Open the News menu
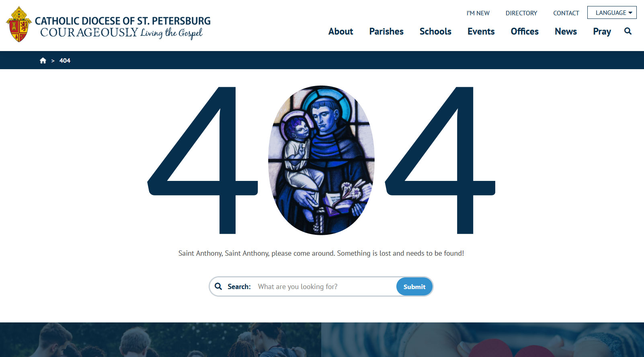The width and height of the screenshot is (644, 357). pyautogui.click(x=566, y=31)
